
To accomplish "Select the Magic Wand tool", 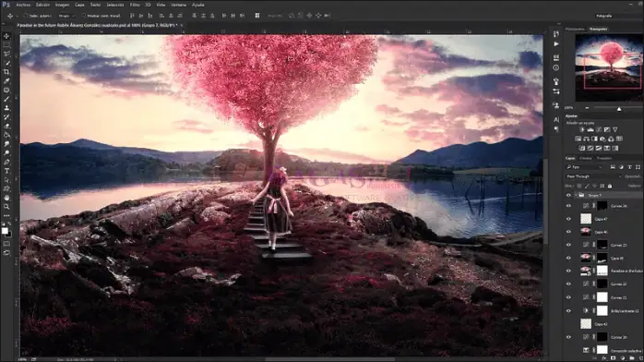I will point(6,63).
